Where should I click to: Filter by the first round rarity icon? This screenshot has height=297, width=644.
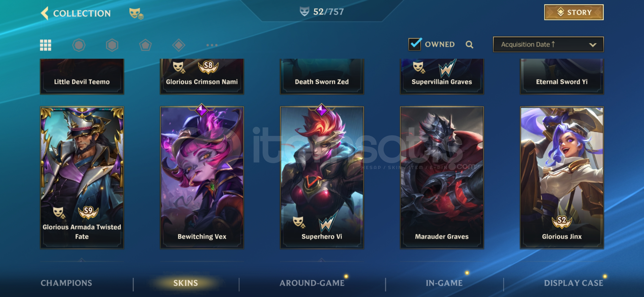pos(79,45)
